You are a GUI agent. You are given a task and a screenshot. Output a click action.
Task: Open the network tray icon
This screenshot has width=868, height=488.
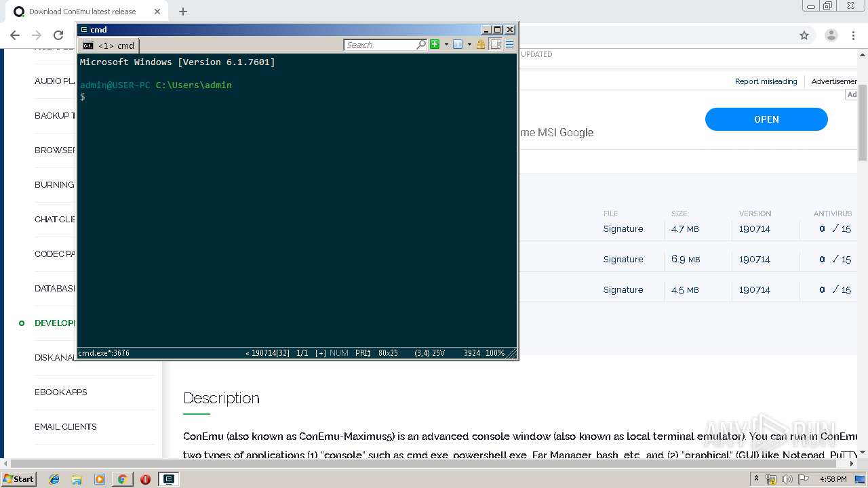771,479
